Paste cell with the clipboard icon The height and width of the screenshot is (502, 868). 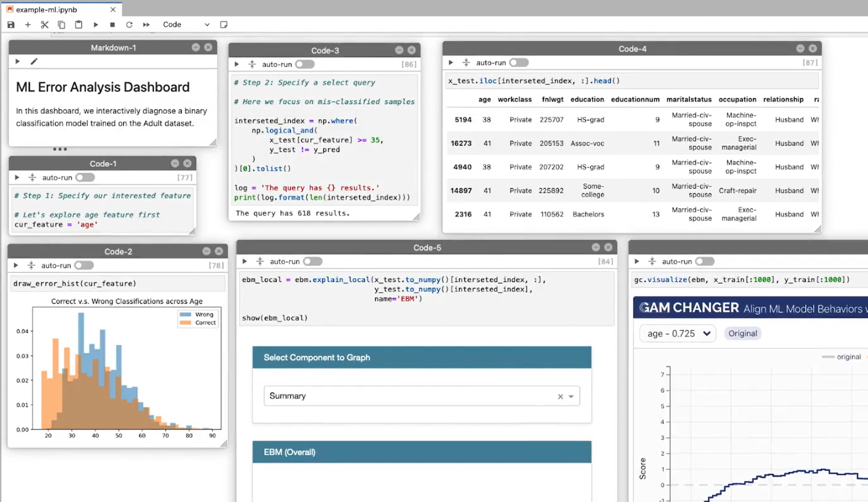(79, 24)
